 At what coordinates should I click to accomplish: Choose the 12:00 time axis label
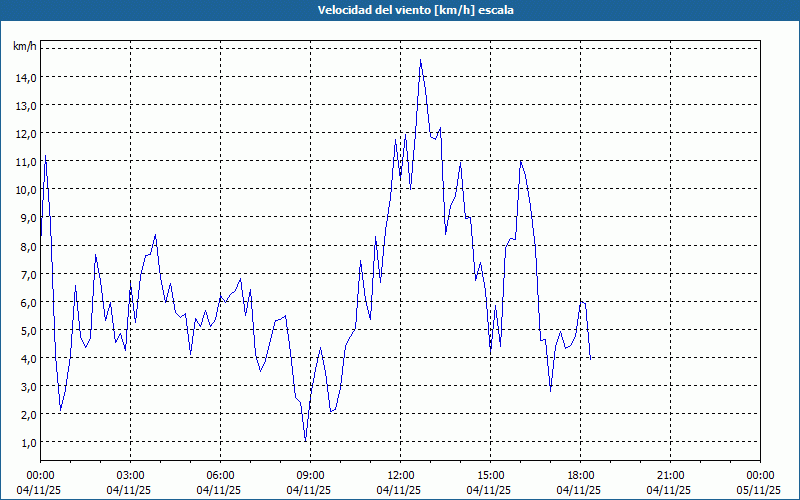click(x=400, y=475)
